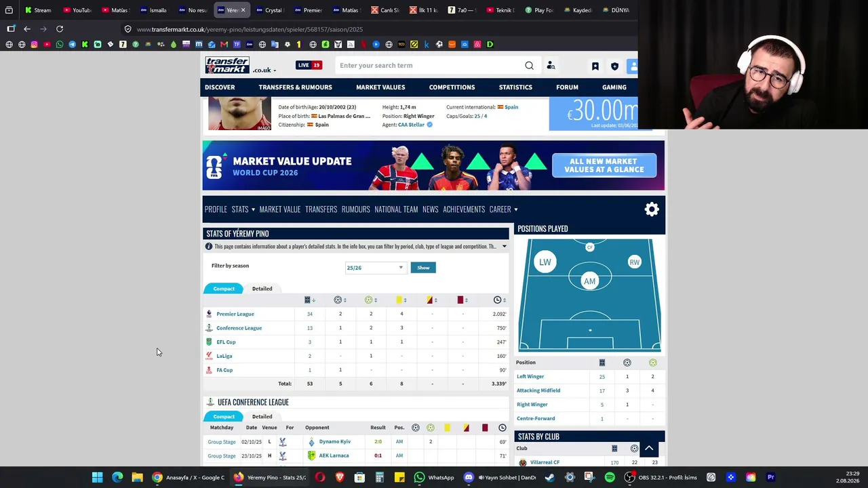Sort stats table by assists icon
The height and width of the screenshot is (488, 868).
(x=370, y=300)
